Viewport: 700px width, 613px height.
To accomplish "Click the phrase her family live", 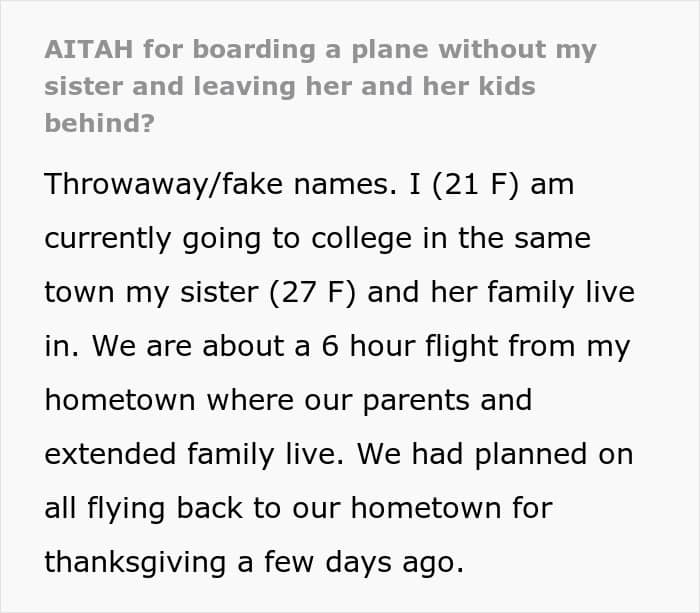I will click(x=533, y=292).
